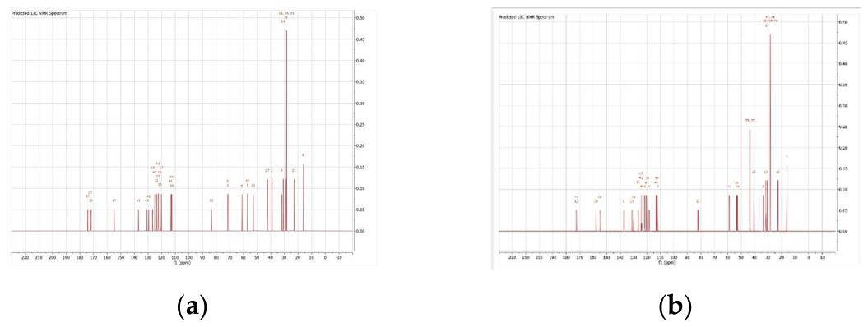Image resolution: width=868 pixels, height=327 pixels.
Task: Click y-axis value 0.05 in spectrum (b)
Action: click(843, 210)
